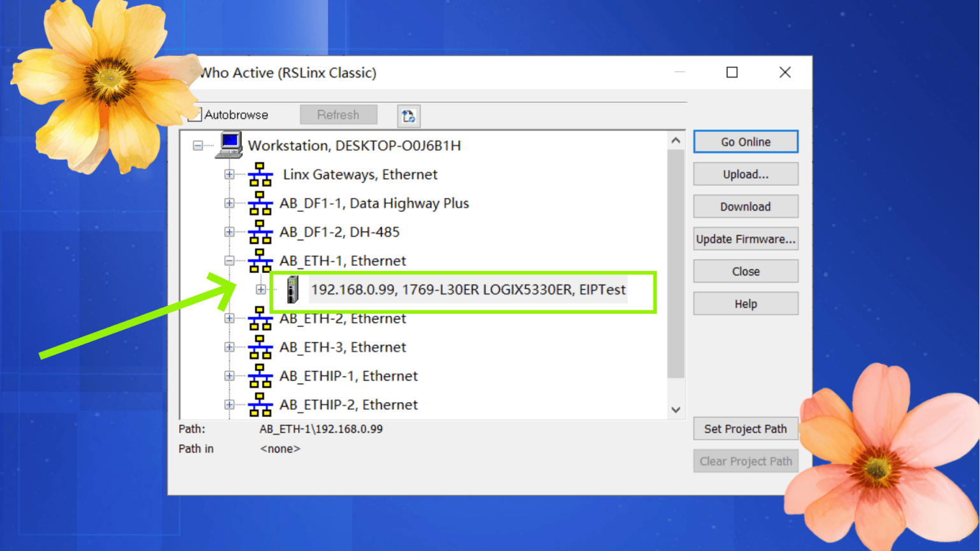The height and width of the screenshot is (551, 980).
Task: Open the Update Firmware... dialog
Action: click(746, 239)
